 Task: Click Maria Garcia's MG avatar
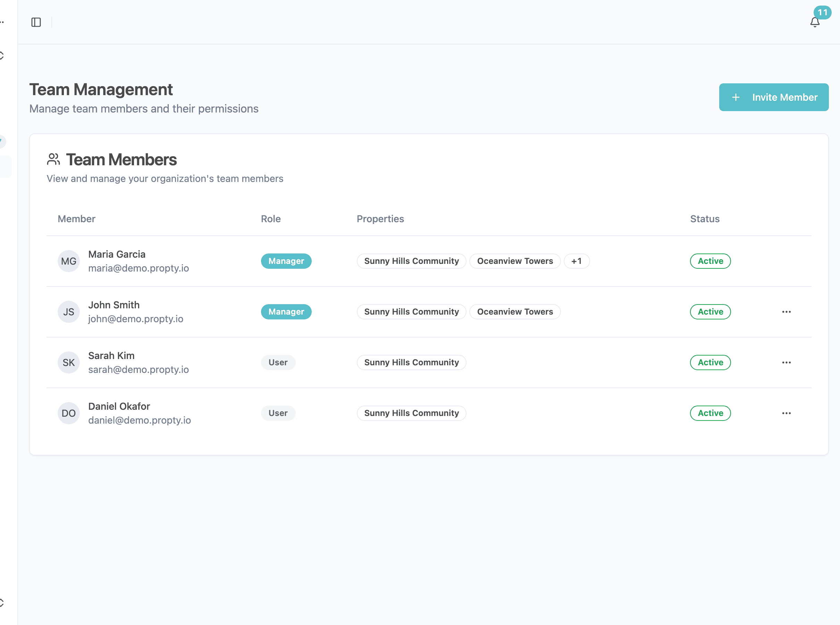point(68,261)
